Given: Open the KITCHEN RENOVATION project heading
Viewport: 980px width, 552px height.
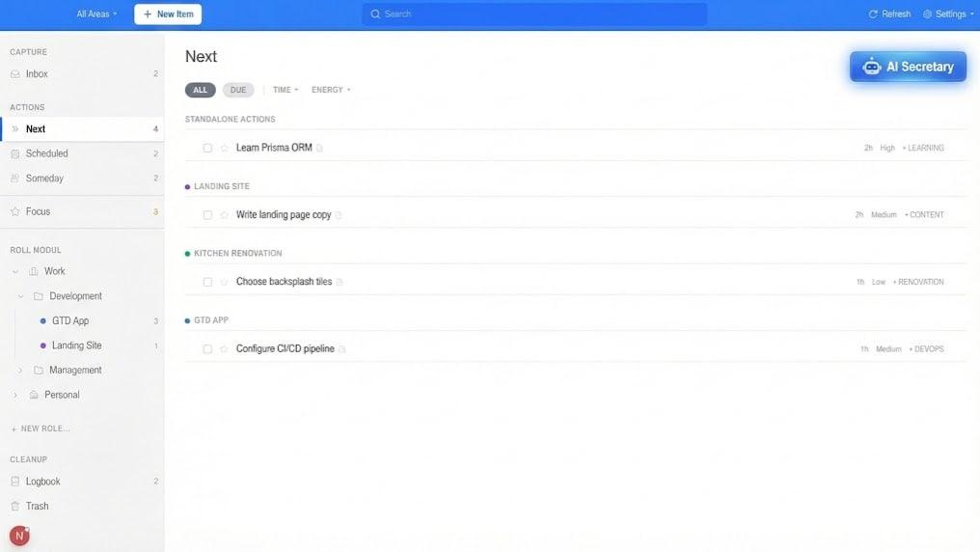Looking at the screenshot, I should [238, 253].
